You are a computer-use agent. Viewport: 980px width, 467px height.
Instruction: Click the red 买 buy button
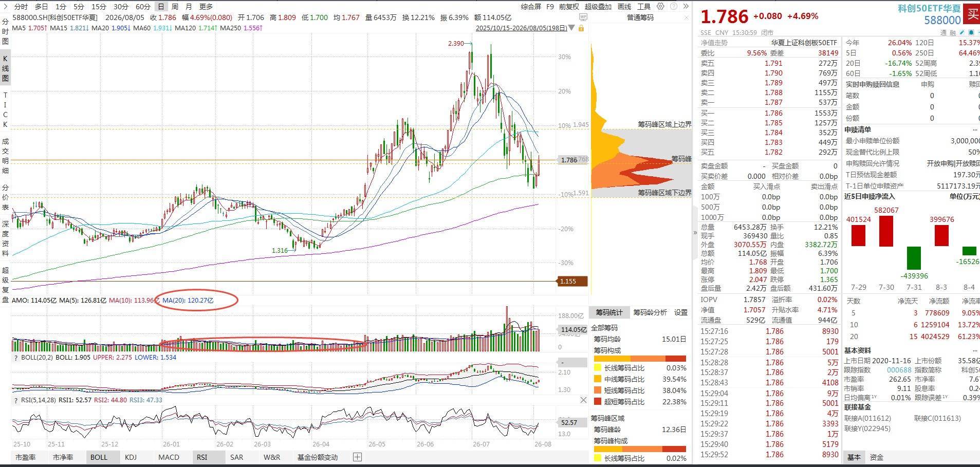972,14
